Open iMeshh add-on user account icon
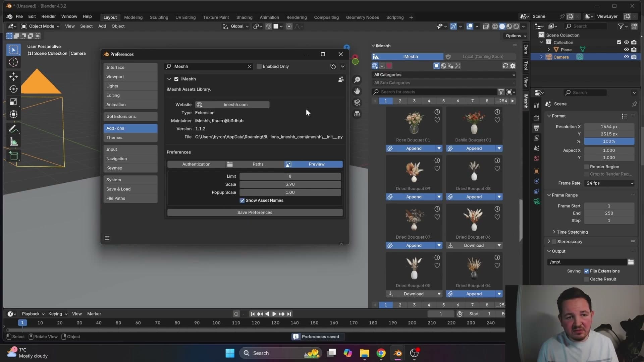This screenshot has width=644, height=362. click(x=341, y=79)
